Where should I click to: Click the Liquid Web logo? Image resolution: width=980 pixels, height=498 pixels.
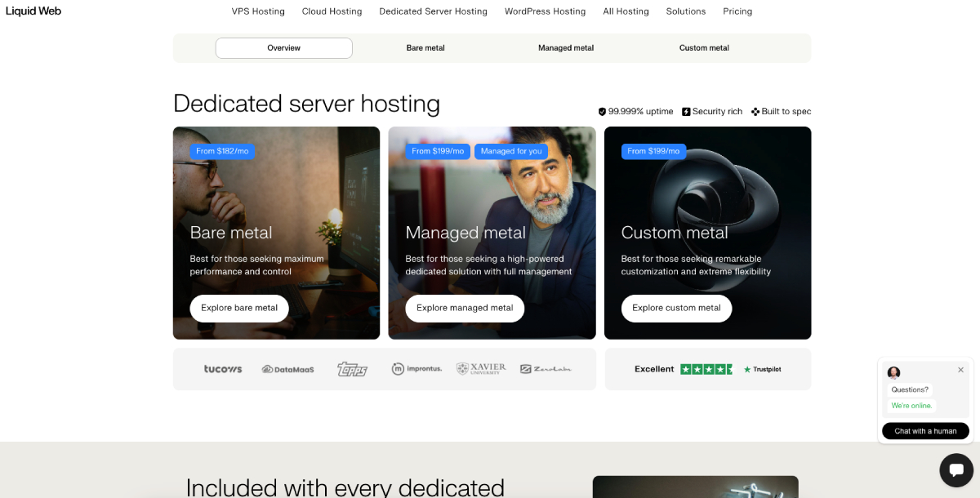pos(33,11)
